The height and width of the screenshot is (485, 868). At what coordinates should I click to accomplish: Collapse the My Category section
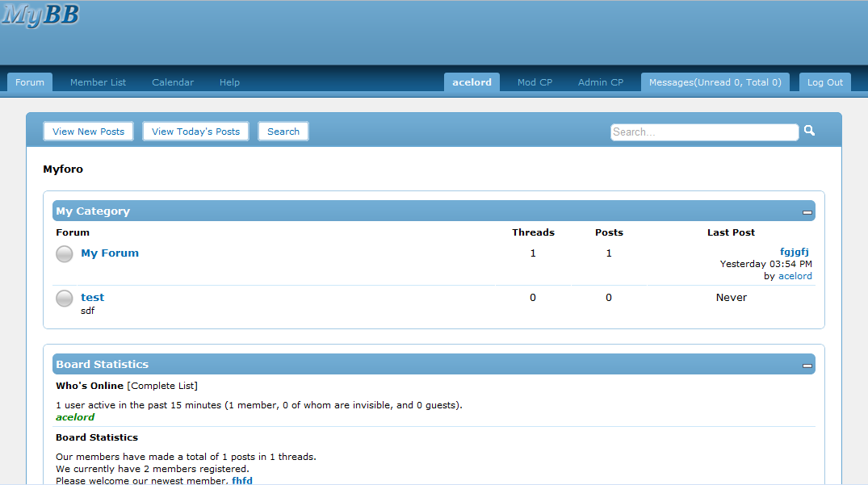click(x=807, y=212)
